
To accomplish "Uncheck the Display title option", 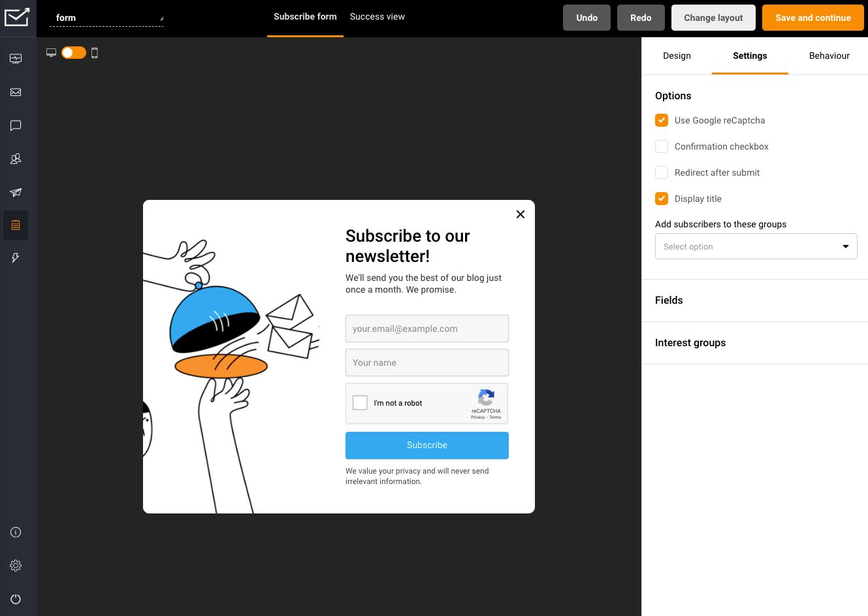I will [x=661, y=199].
